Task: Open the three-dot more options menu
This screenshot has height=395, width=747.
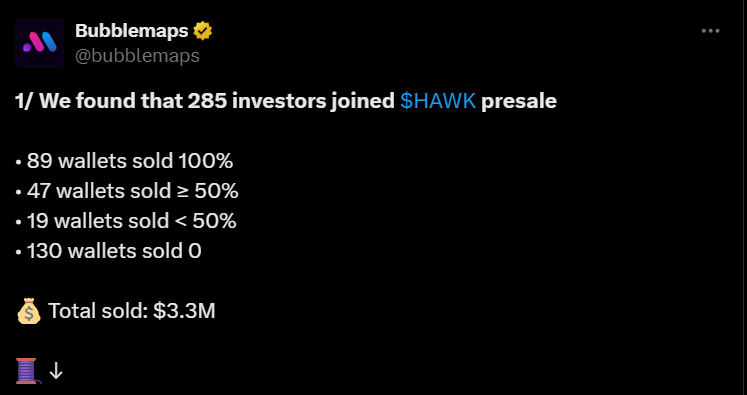Action: pyautogui.click(x=710, y=31)
